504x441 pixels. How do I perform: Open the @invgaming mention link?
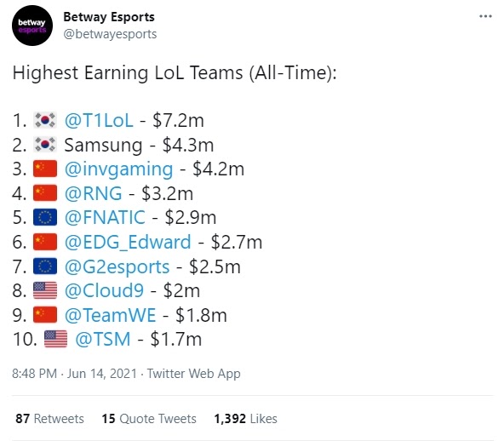[118, 169]
